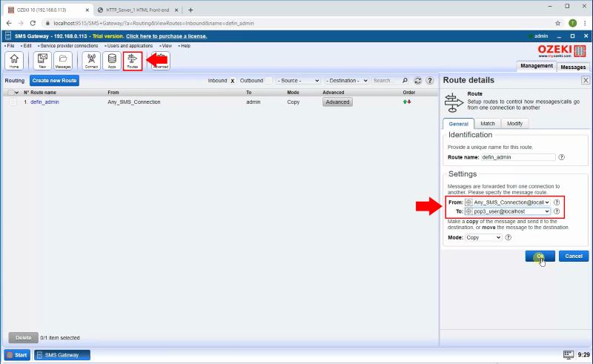This screenshot has height=364, width=593.
Task: Click the search magnifier icon
Action: coord(405,81)
